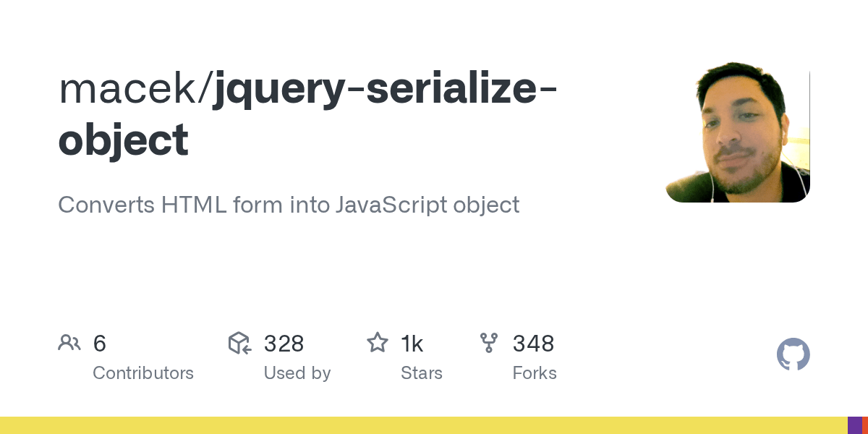The image size is (868, 434).
Task: Click the contributor count "6"
Action: [100, 343]
